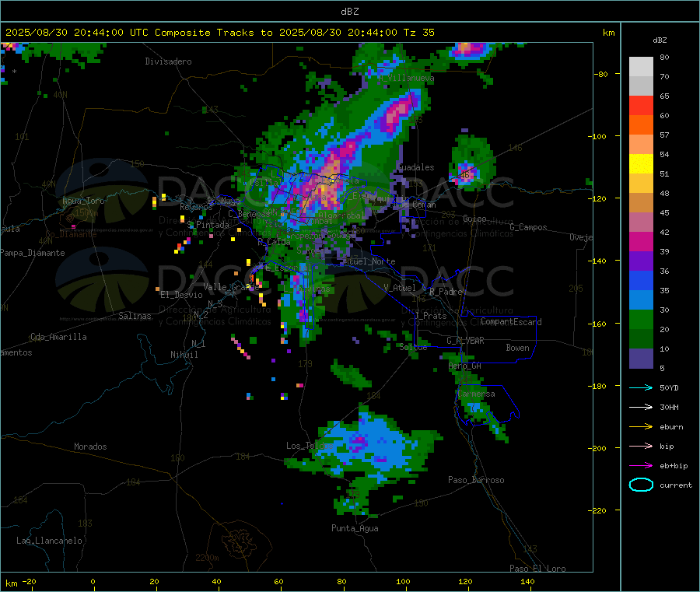Select the magenta 39-42 dBZ color band
700x592 pixels.
click(x=641, y=241)
